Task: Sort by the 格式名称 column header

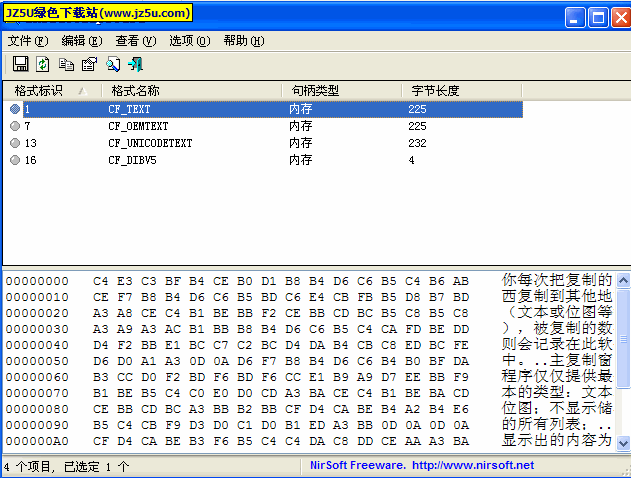Action: [x=192, y=91]
